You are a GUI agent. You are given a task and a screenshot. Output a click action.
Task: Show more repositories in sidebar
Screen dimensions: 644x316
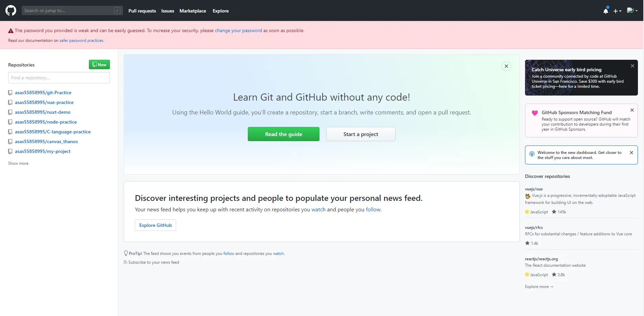tap(18, 163)
